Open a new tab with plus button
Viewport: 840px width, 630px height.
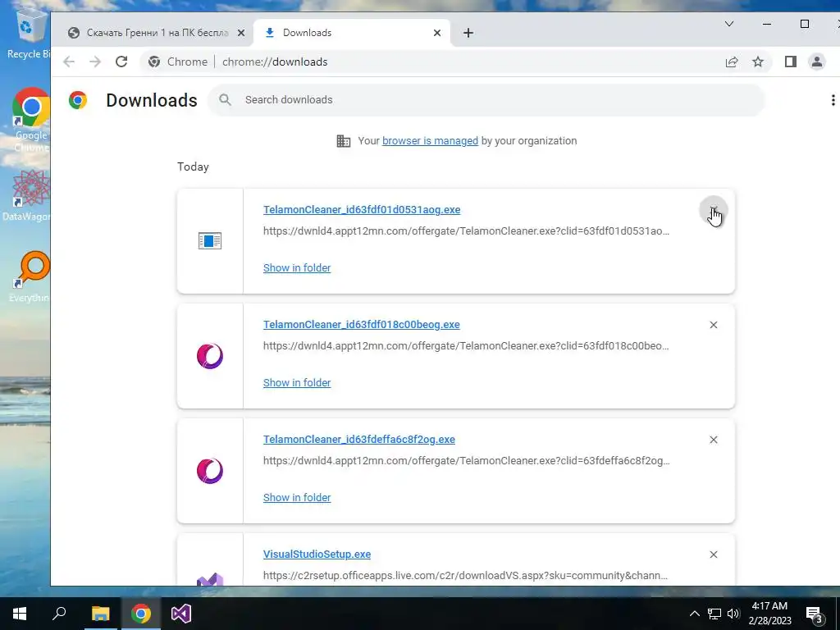(x=468, y=33)
